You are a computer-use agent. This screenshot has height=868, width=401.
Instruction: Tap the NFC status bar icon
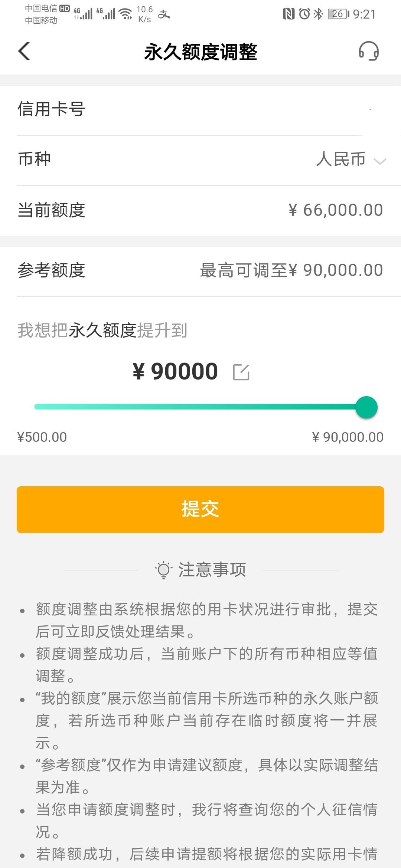[x=288, y=14]
